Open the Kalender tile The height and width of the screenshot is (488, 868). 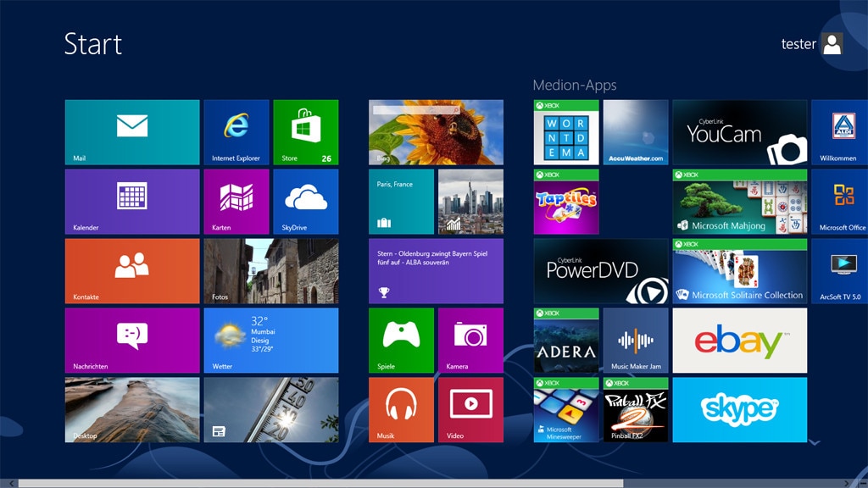point(132,202)
